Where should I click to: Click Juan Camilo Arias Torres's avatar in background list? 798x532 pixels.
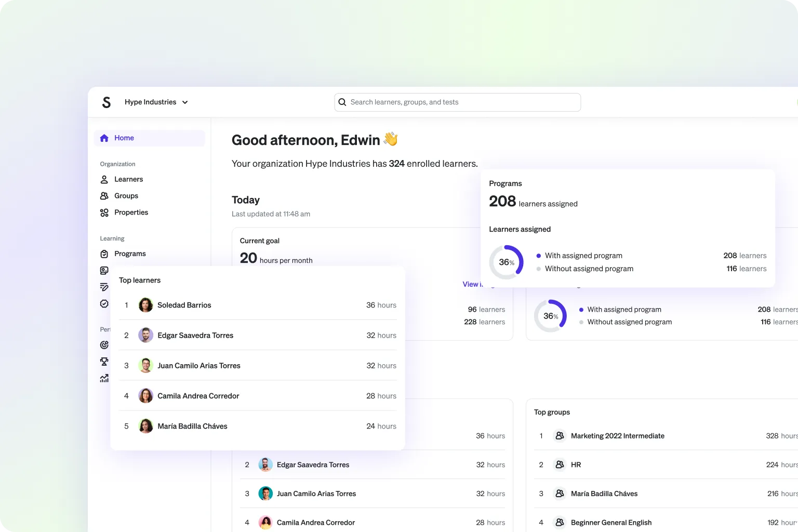pos(265,494)
